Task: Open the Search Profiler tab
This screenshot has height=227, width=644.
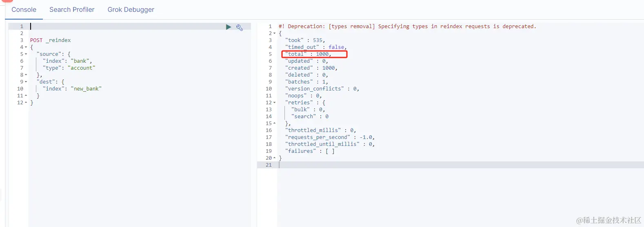Action: [72, 9]
